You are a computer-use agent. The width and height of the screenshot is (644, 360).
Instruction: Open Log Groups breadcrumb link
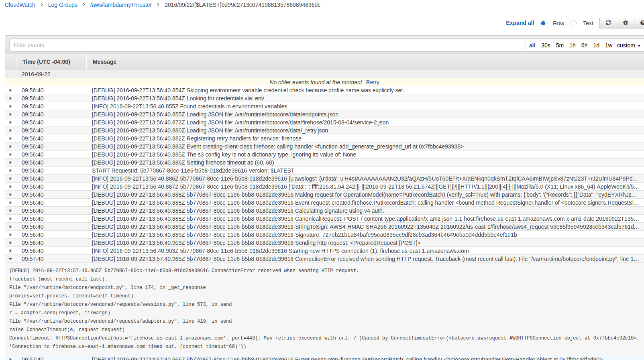coord(63,5)
